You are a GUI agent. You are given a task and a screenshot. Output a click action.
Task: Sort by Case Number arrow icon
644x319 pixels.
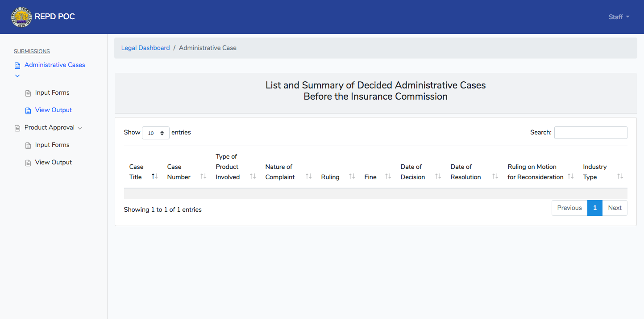[204, 176]
